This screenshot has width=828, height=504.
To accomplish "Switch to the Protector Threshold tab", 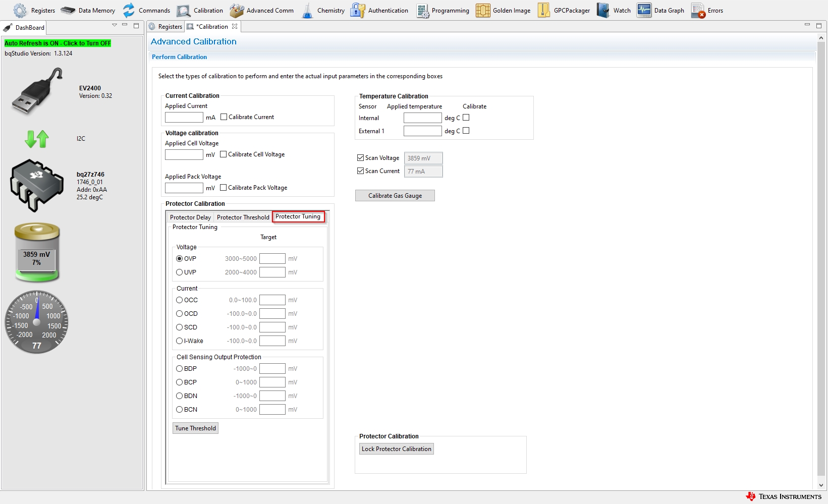I will 243,217.
